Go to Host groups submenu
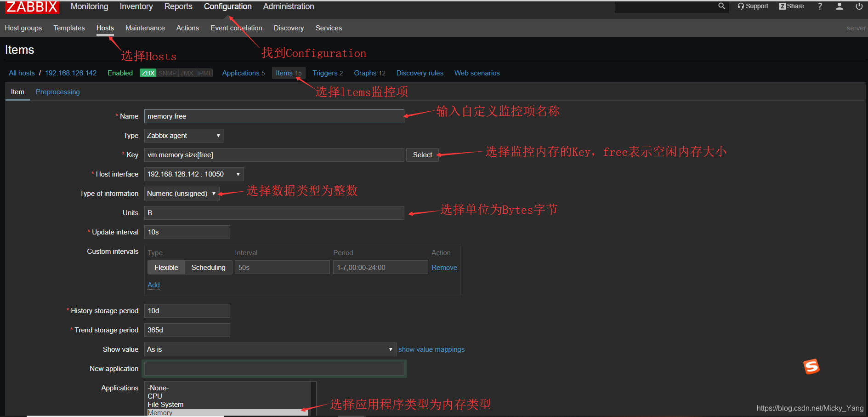The height and width of the screenshot is (417, 868). (x=23, y=28)
